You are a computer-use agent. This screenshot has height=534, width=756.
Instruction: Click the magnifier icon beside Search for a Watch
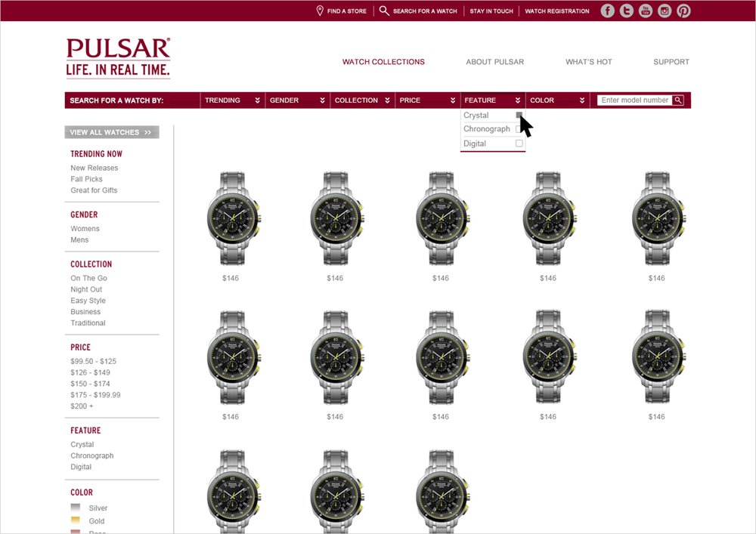384,11
